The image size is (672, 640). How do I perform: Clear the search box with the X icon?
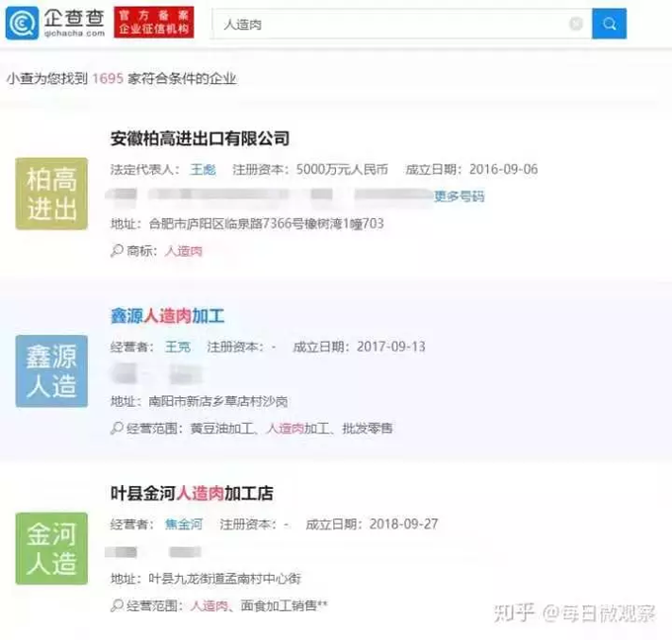point(575,24)
